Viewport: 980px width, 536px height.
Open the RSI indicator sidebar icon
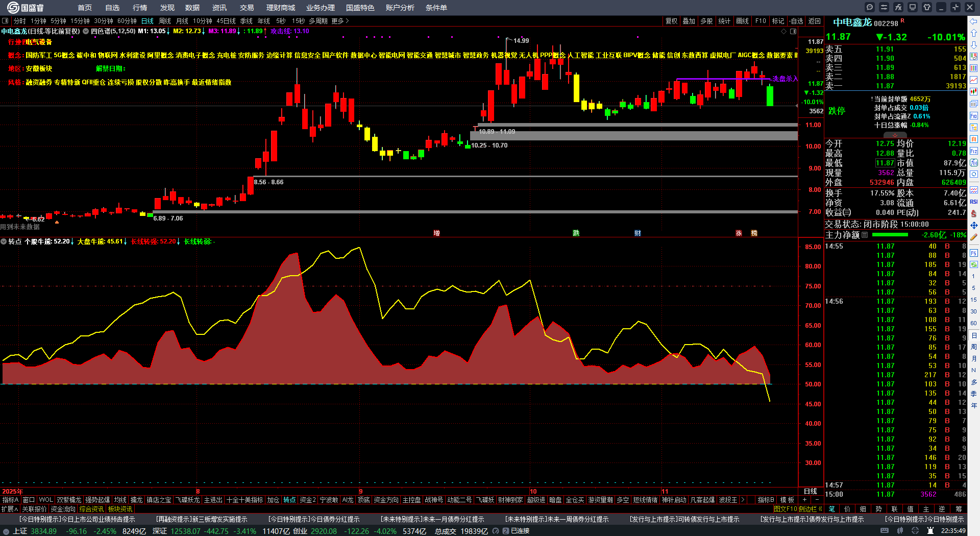974,202
